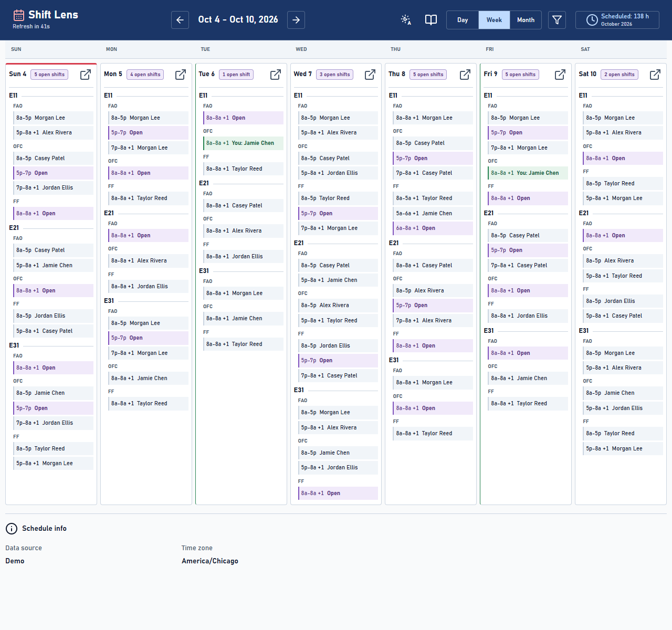Screen dimensions: 672x630
Task: Open Fri 9 day in detail view
Action: tap(560, 75)
